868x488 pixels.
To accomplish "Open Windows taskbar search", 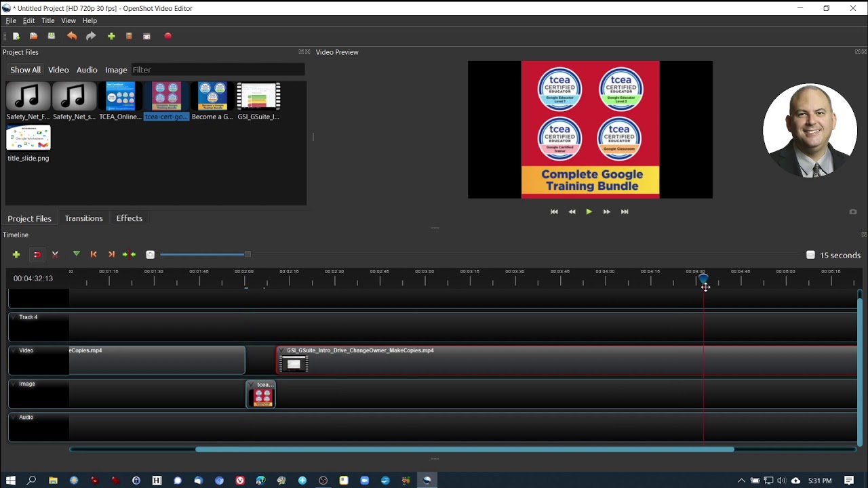I will (31, 481).
